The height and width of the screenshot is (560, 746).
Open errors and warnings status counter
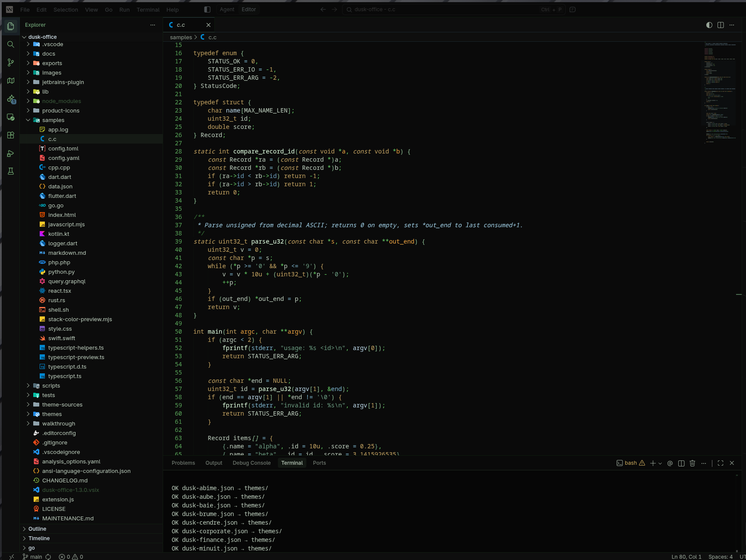(71, 557)
